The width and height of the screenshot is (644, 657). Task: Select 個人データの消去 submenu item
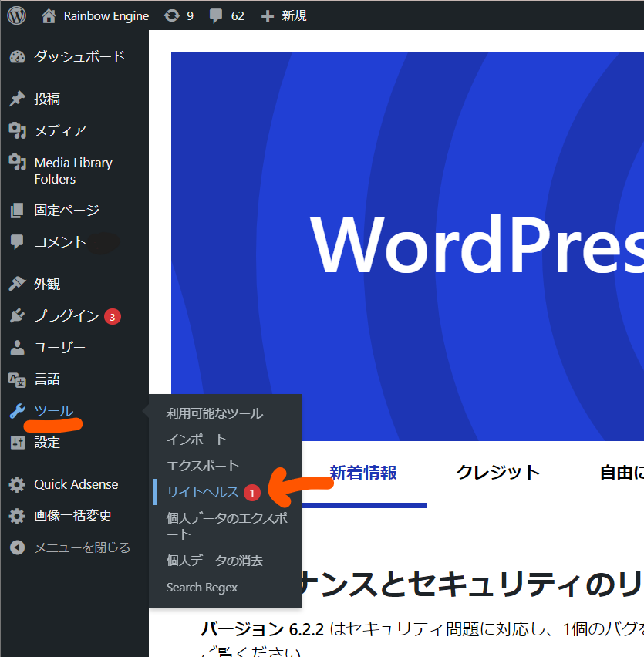[214, 561]
